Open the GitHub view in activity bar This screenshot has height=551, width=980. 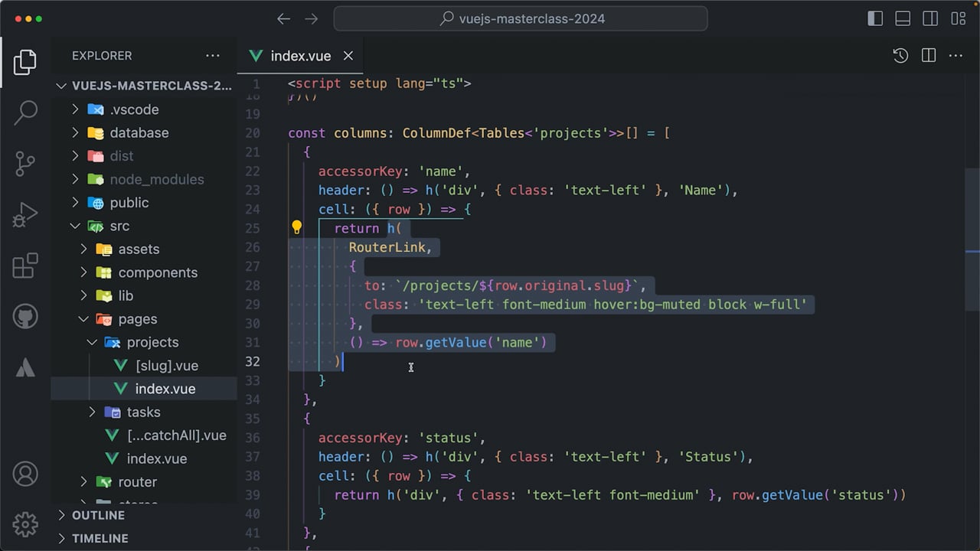(x=25, y=316)
